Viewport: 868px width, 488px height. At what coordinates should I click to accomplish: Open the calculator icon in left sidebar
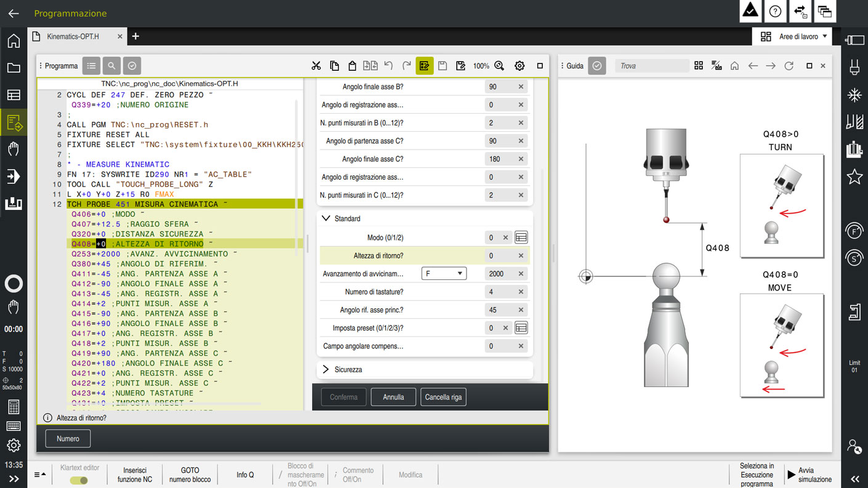coord(14,406)
